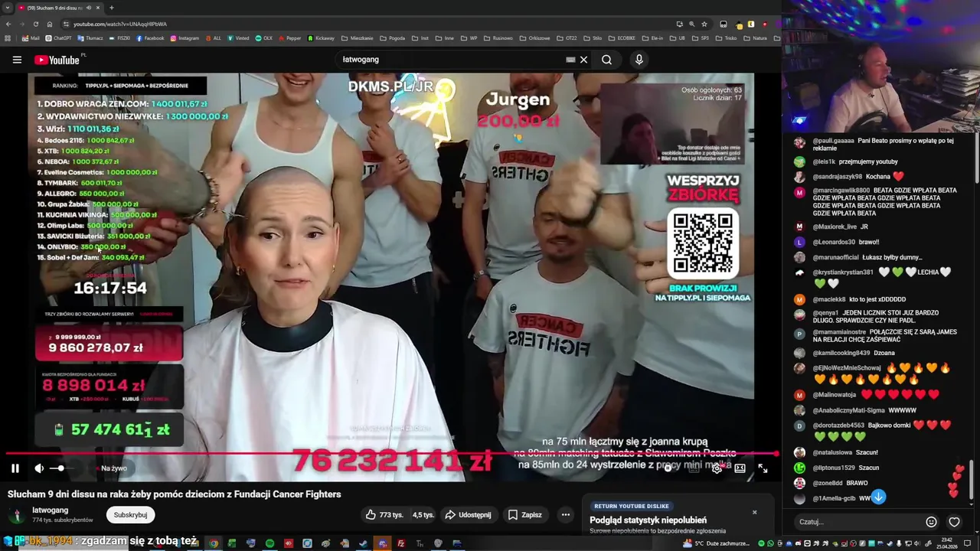Viewport: 980px width, 551px height.
Task: Open the ChatGPT bookmark
Action: point(59,38)
